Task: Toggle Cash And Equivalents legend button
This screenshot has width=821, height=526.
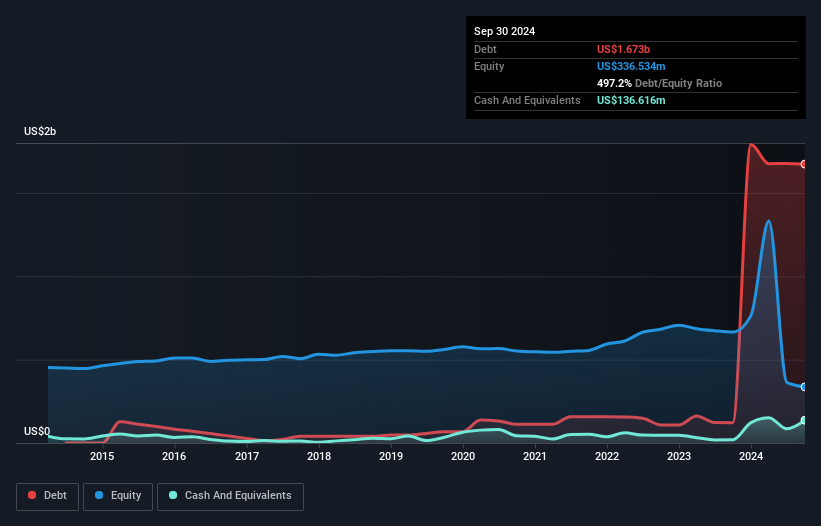Action: (230, 496)
